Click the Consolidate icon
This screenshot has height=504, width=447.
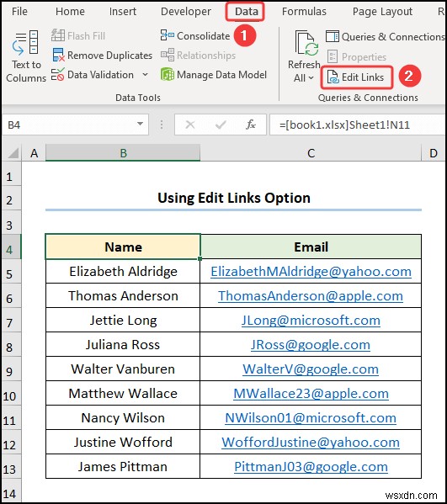168,35
